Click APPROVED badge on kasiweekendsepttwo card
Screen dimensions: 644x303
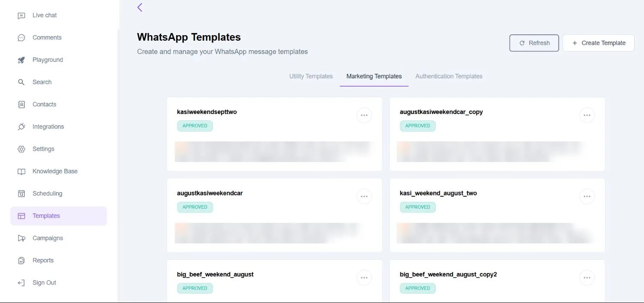[195, 126]
